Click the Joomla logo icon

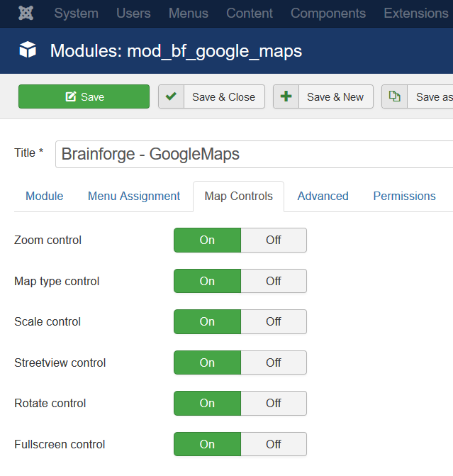26,13
